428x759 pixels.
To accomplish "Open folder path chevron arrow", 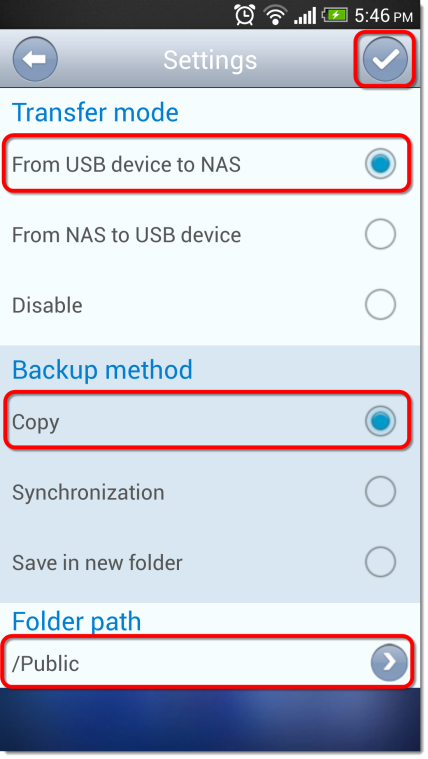I will [x=389, y=662].
